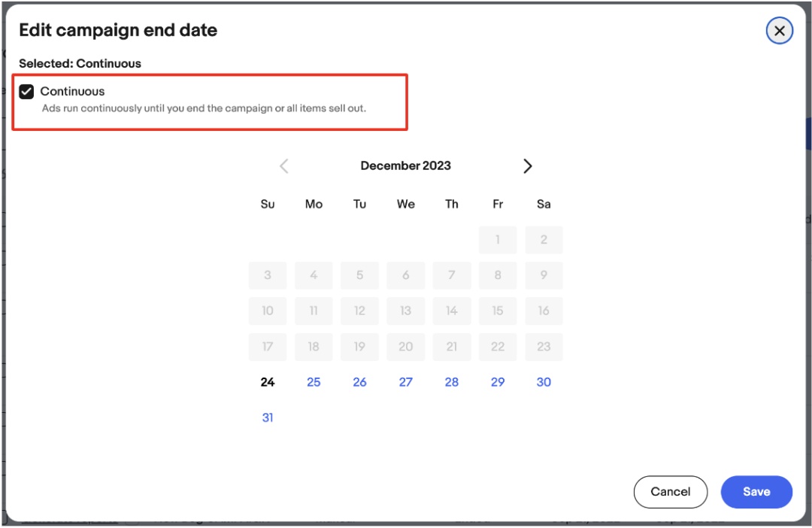Click the disabled December 1 date
The image size is (812, 528).
498,239
